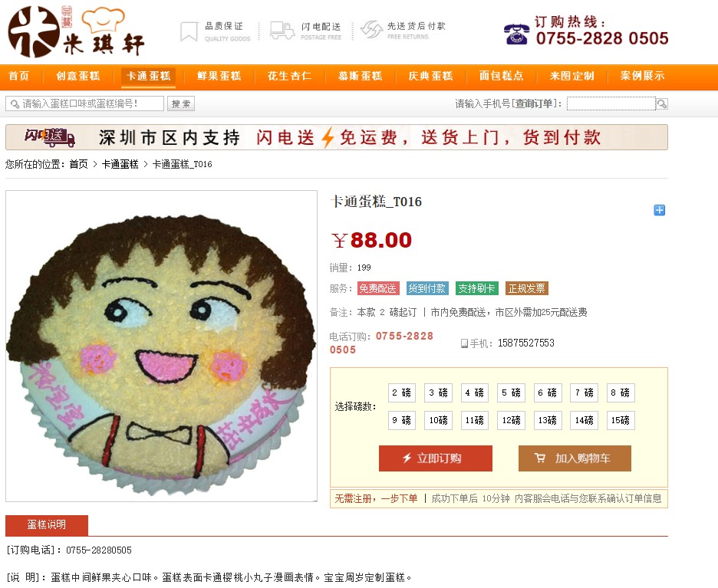Screen dimensions: 718x588
Task: Click the 立即订购 button
Action: [436, 458]
